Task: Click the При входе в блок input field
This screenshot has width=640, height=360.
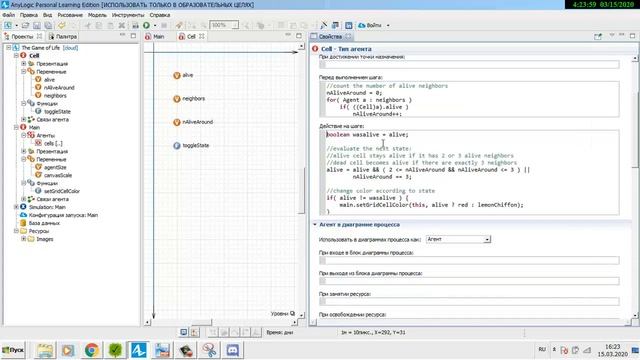Action: tap(469, 260)
